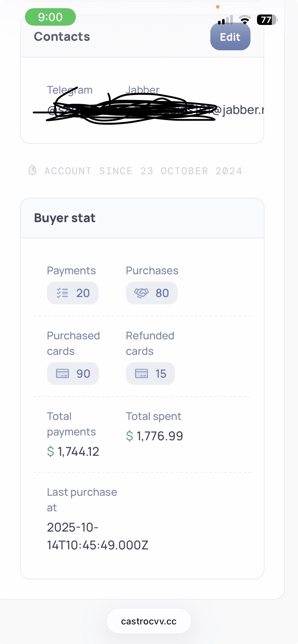
Task: Click the Purchased cards card icon
Action: tap(62, 374)
